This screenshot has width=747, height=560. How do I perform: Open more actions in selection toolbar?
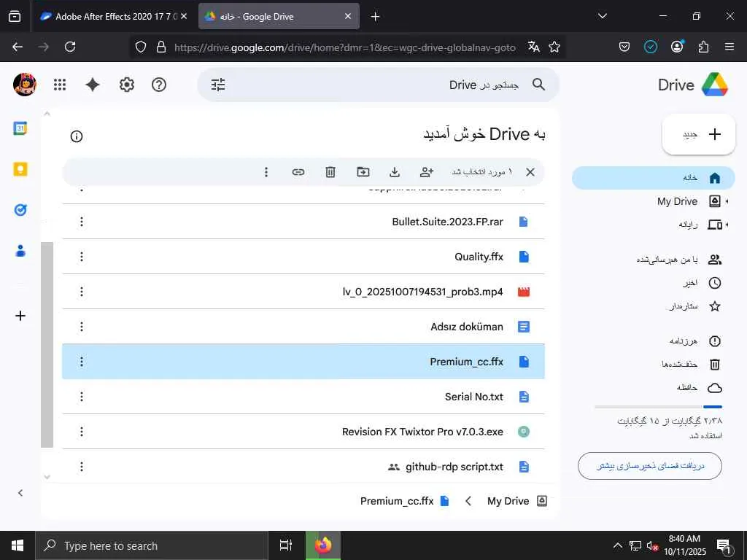coord(266,172)
